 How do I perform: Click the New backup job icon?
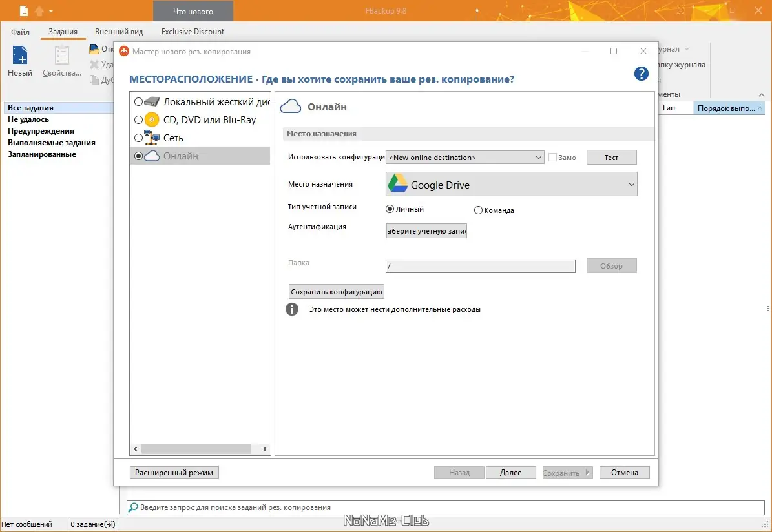pyautogui.click(x=20, y=55)
